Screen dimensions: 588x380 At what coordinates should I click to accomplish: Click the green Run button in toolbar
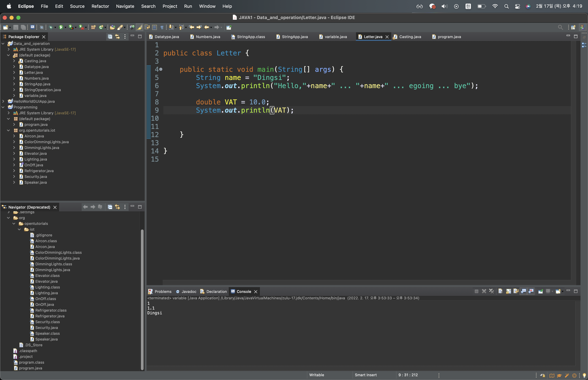61,27
